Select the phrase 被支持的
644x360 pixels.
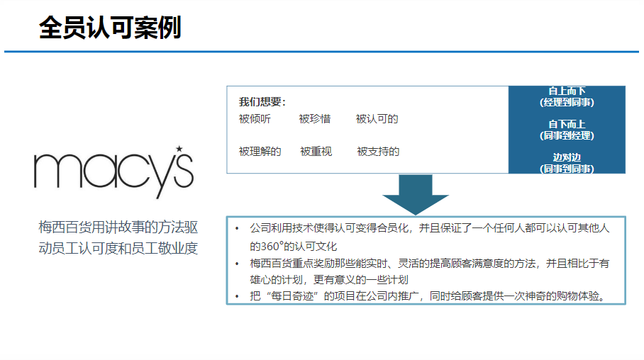[x=378, y=152]
